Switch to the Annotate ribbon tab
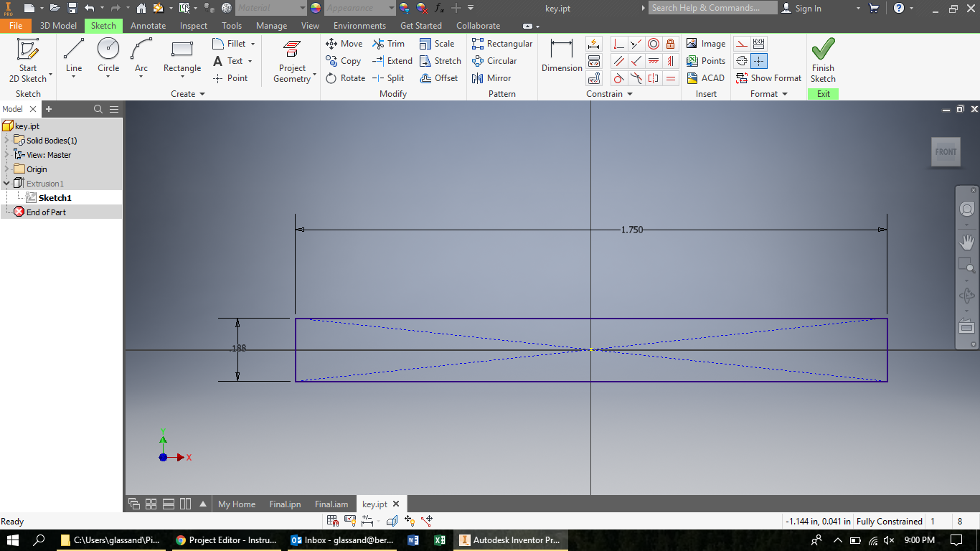The height and width of the screenshot is (551, 980). (148, 25)
